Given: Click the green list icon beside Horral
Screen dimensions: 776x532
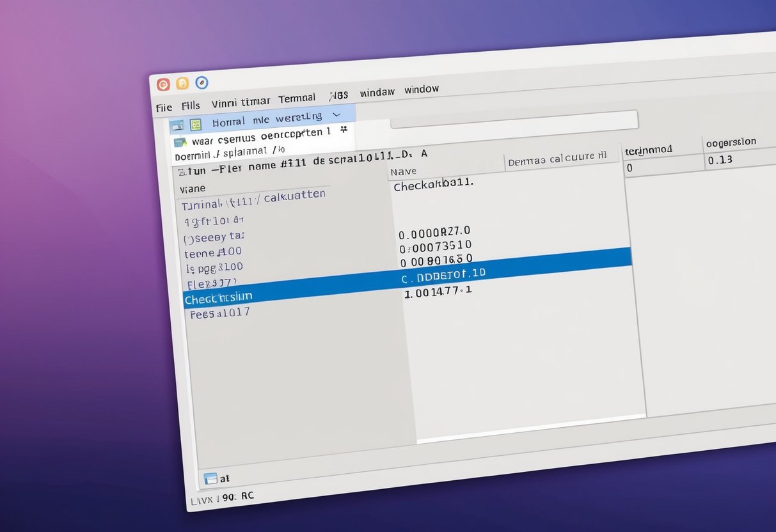Looking at the screenshot, I should (x=195, y=124).
